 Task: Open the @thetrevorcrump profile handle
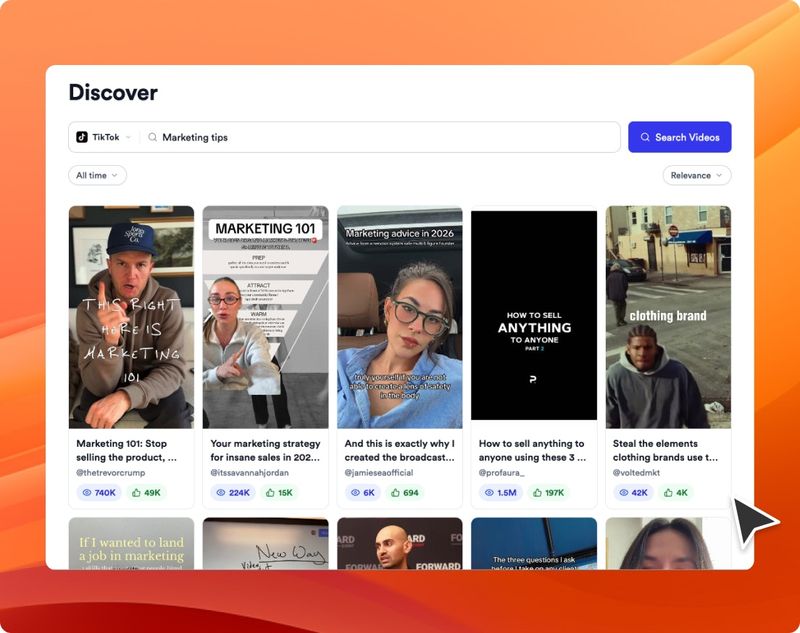pos(111,473)
